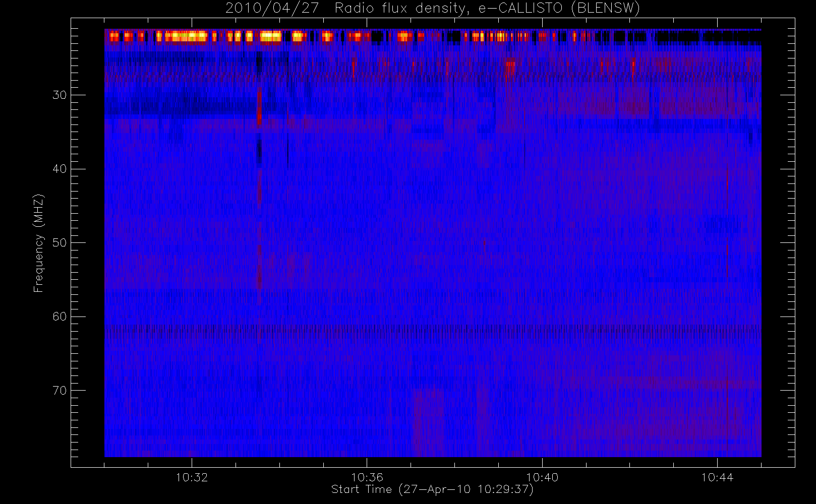Select the 70 frequency tick label

click(60, 391)
